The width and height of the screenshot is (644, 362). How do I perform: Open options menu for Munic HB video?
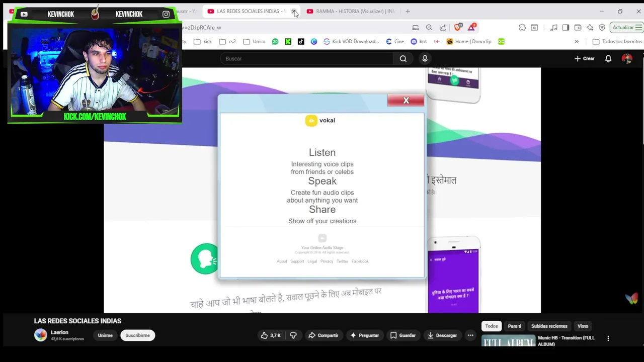608,338
